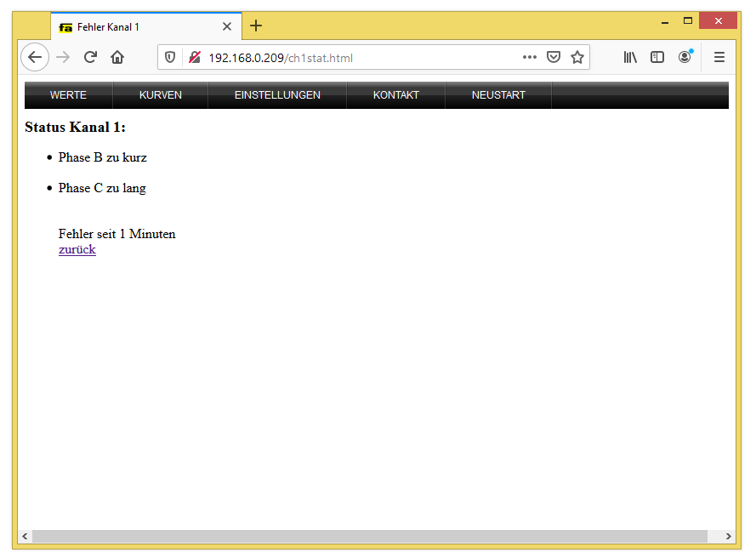The height and width of the screenshot is (558, 756).
Task: Open the WERTE menu item
Action: click(x=69, y=95)
